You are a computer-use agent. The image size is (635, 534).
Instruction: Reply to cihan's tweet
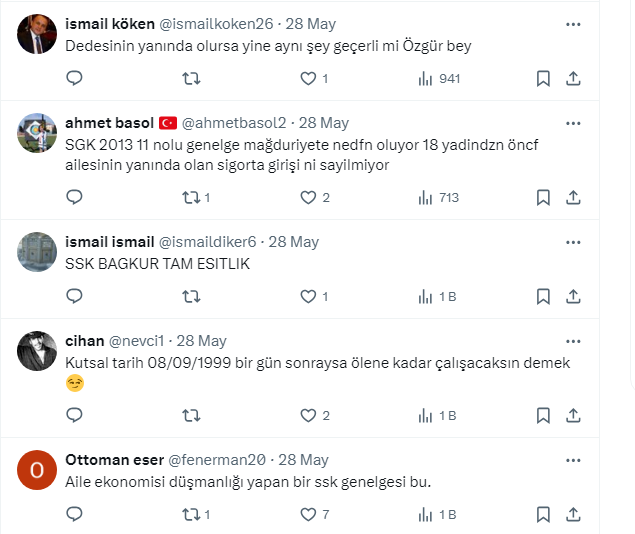pyautogui.click(x=74, y=415)
